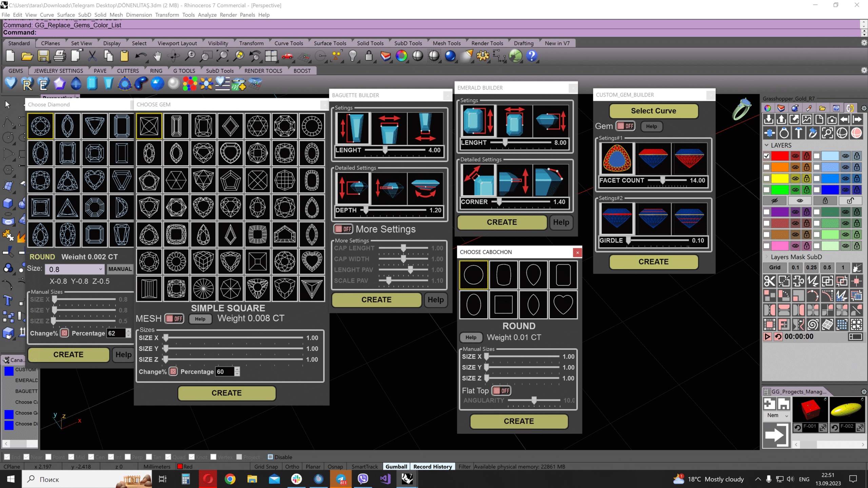The height and width of the screenshot is (488, 868).
Task: Toggle the Gem off switch in Custom Gem Builder
Action: [625, 126]
